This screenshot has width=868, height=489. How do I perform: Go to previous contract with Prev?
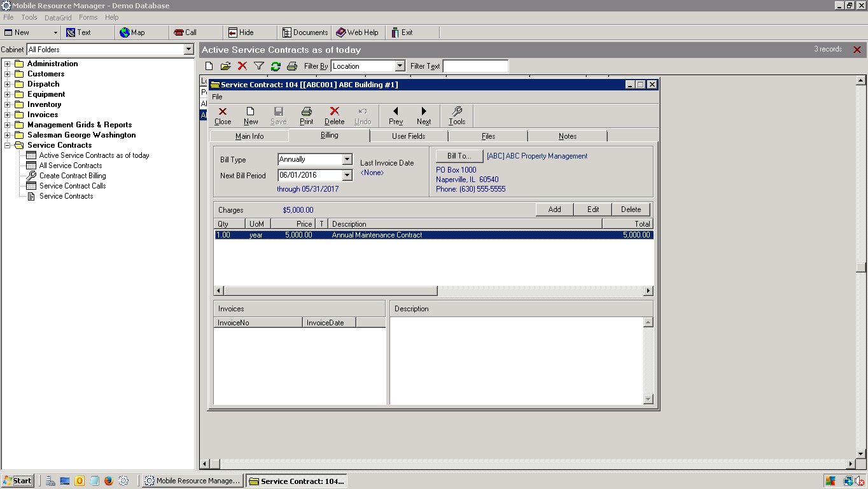click(x=396, y=116)
